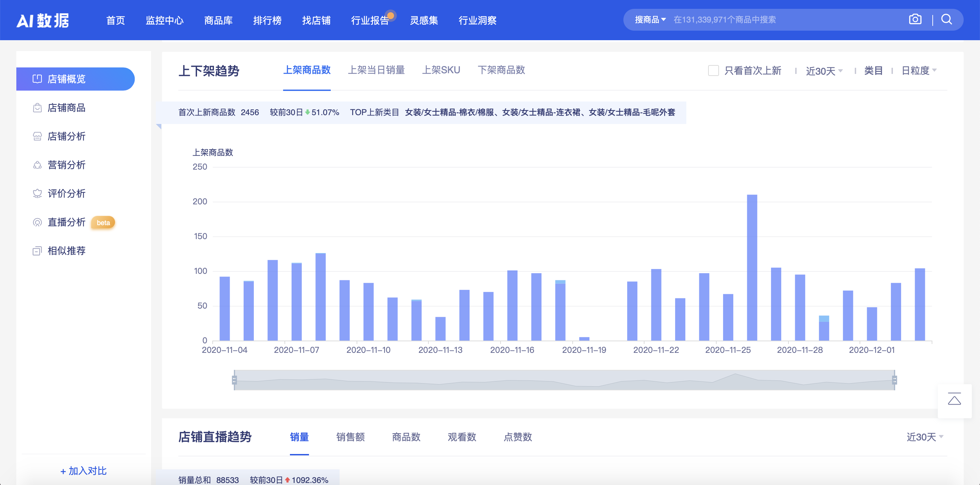Open the 搜商品 search type dropdown

point(649,19)
